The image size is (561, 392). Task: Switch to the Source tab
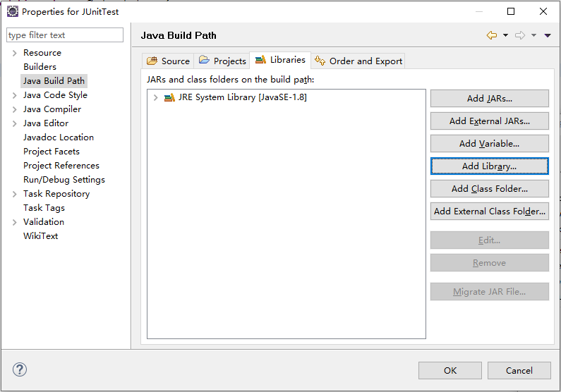[168, 61]
